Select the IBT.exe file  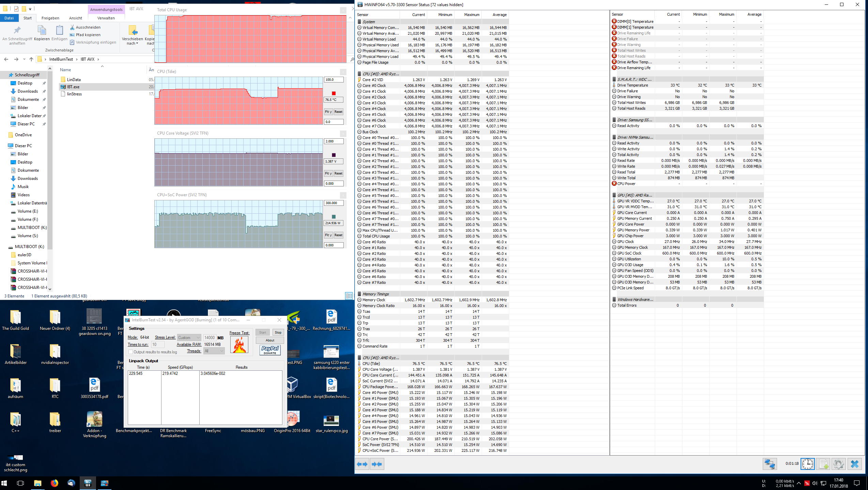click(x=73, y=87)
